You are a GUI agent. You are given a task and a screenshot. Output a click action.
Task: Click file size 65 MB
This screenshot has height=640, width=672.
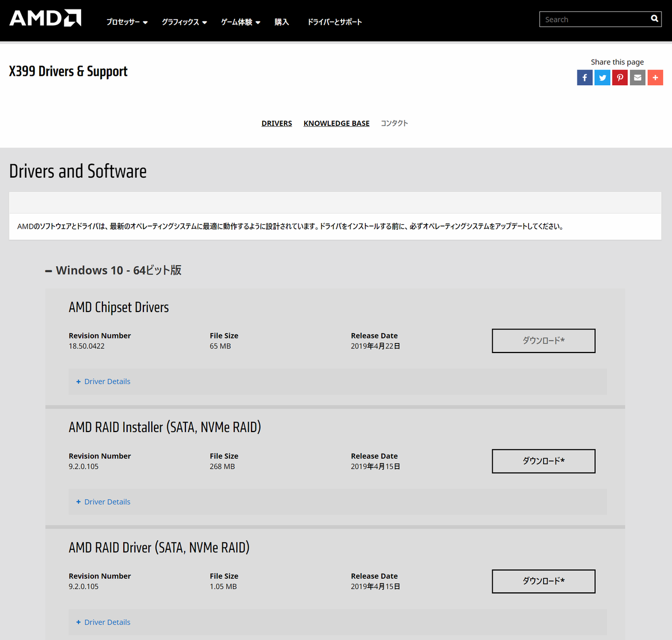(220, 346)
